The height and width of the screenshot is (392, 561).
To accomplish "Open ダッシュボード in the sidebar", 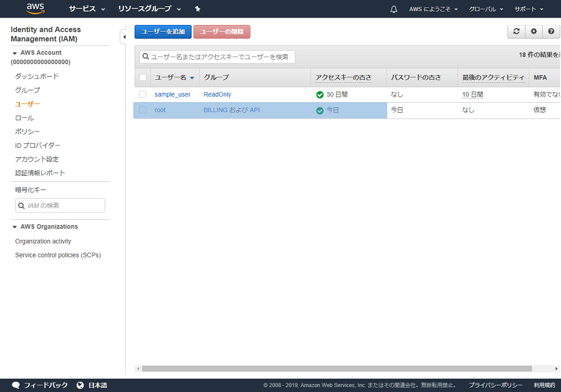I will pyautogui.click(x=37, y=76).
